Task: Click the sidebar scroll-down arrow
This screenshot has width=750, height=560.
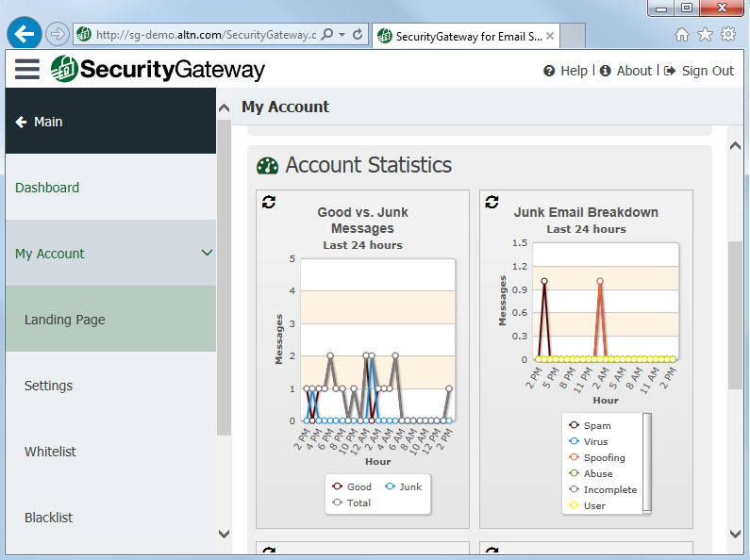Action: [224, 534]
